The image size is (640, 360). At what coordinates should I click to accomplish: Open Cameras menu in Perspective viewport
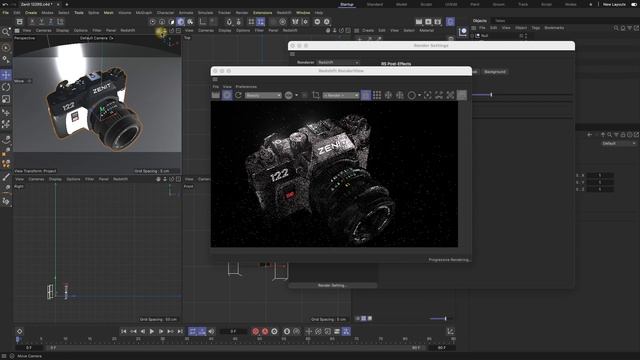(43, 30)
